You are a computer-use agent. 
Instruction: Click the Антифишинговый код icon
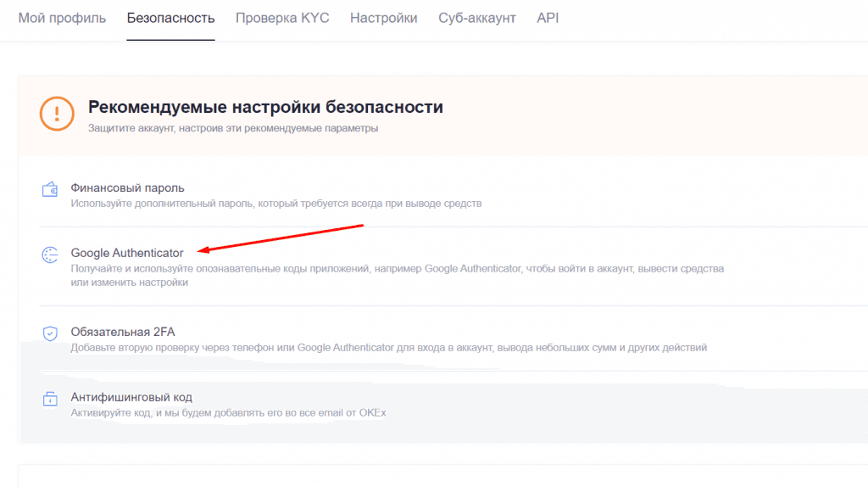click(x=50, y=399)
